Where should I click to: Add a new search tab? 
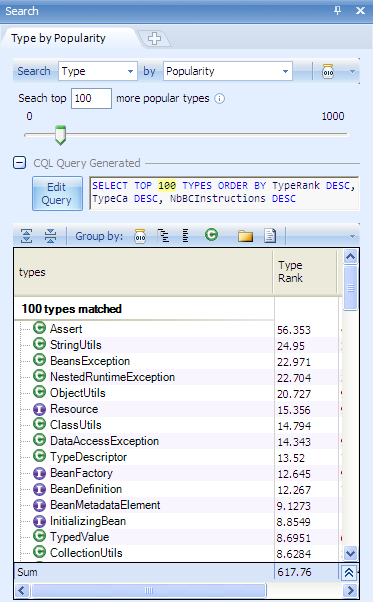[154, 38]
